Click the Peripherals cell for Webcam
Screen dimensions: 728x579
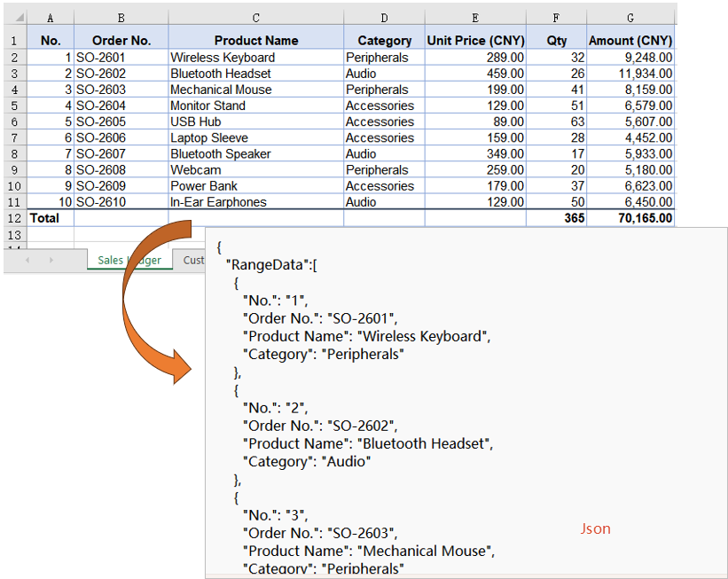pos(384,170)
